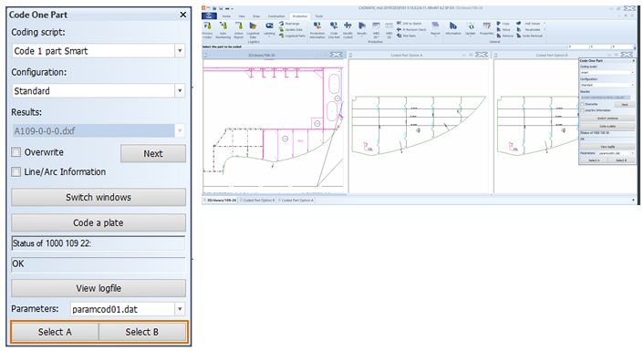The width and height of the screenshot is (644, 351).
Task: Click the Next button
Action: pos(153,153)
